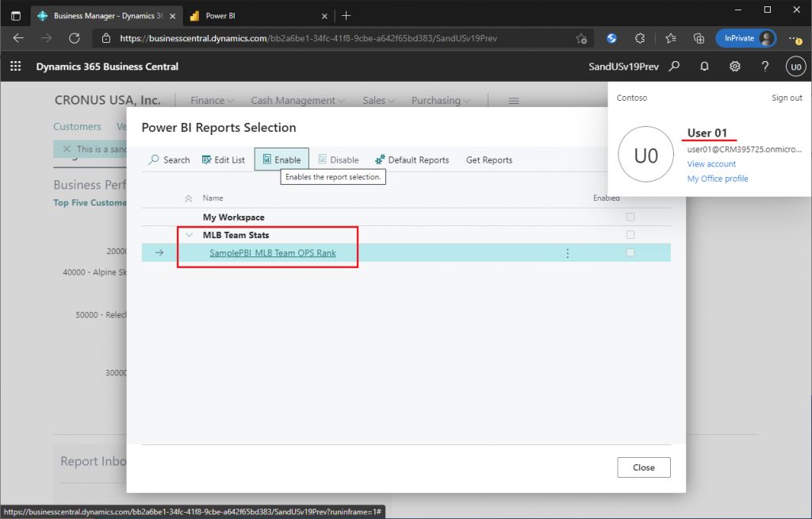Open the browser settings and more menu
This screenshot has height=519, width=812.
click(x=795, y=38)
